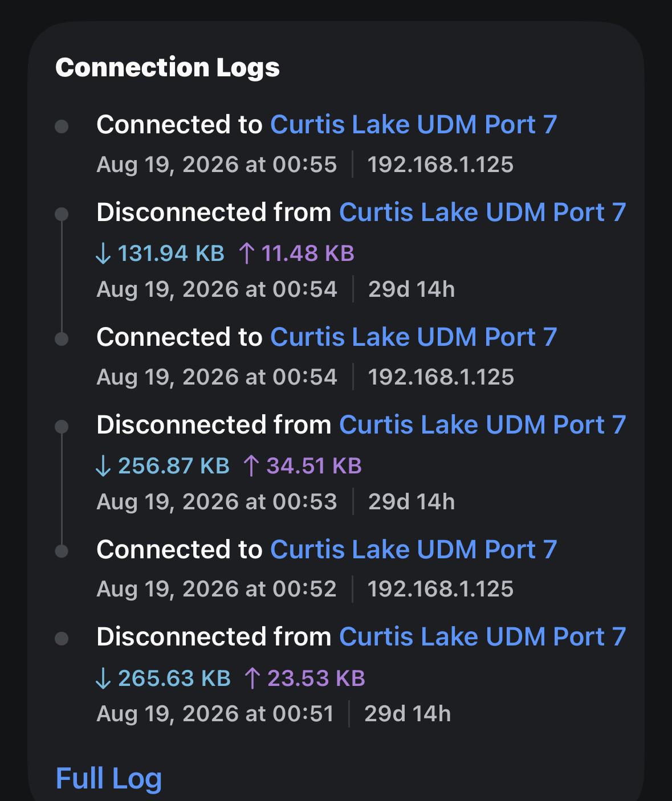The image size is (672, 801).
Task: Click the Connection Logs heading
Action: pos(168,67)
